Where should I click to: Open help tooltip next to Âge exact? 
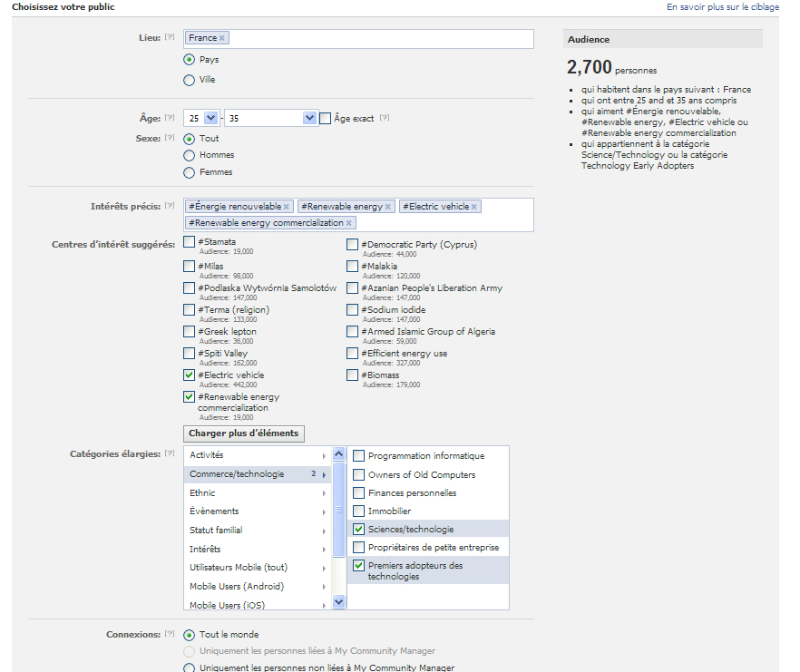pos(385,117)
